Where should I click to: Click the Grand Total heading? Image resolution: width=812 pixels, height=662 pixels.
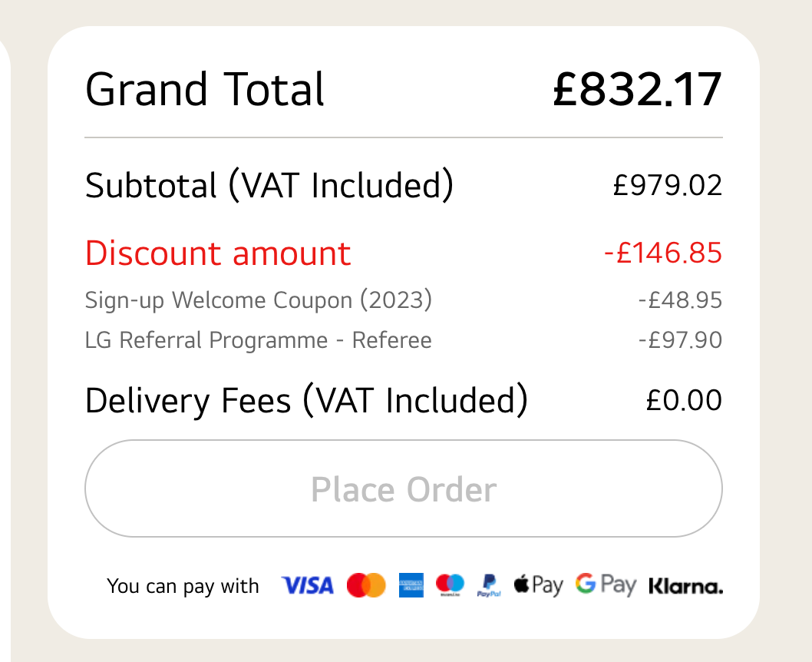pyautogui.click(x=205, y=90)
